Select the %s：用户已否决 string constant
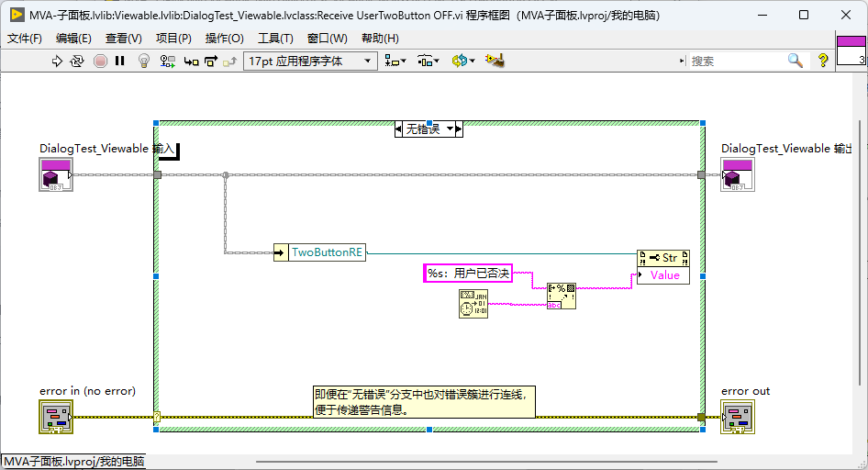 468,273
